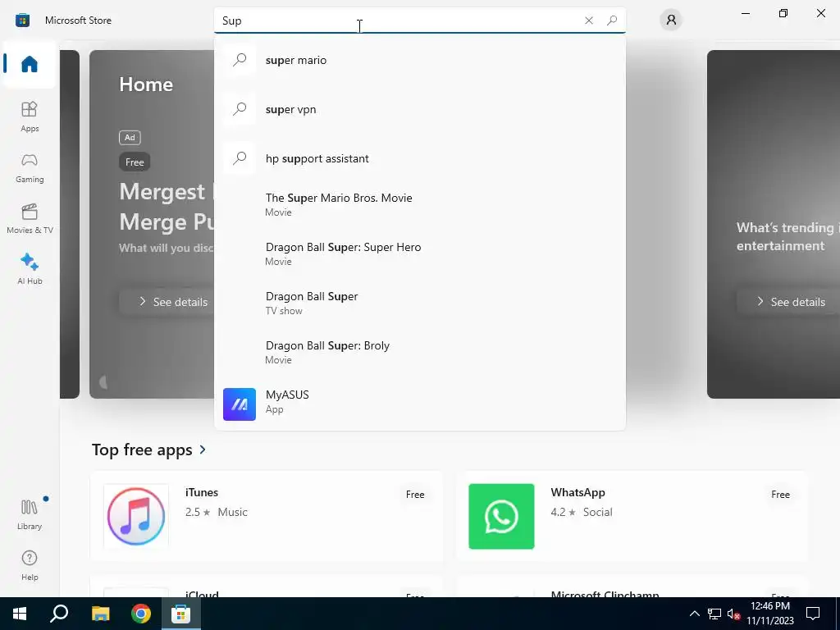Image resolution: width=840 pixels, height=630 pixels.
Task: Click the search magnifier button in search box
Action: coord(612,21)
